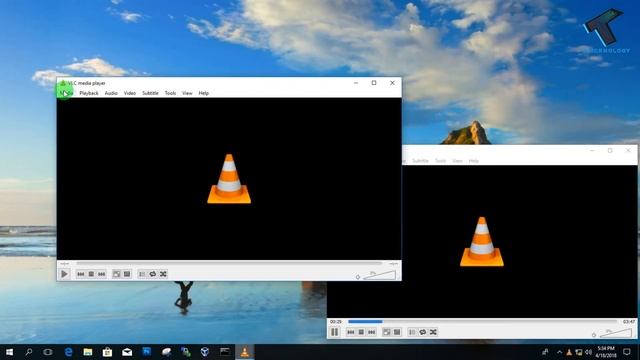640x360 pixels.
Task: Open the taskbar clock and date
Action: 606,352
